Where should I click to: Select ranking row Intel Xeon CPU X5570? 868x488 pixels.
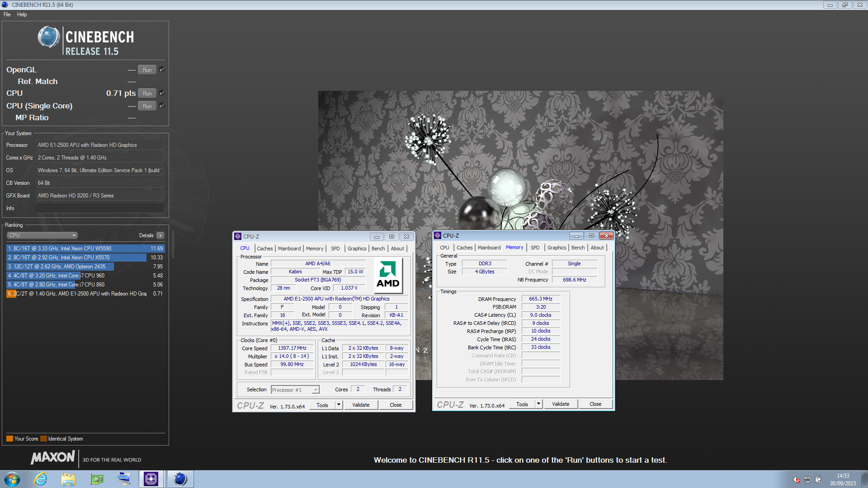85,258
